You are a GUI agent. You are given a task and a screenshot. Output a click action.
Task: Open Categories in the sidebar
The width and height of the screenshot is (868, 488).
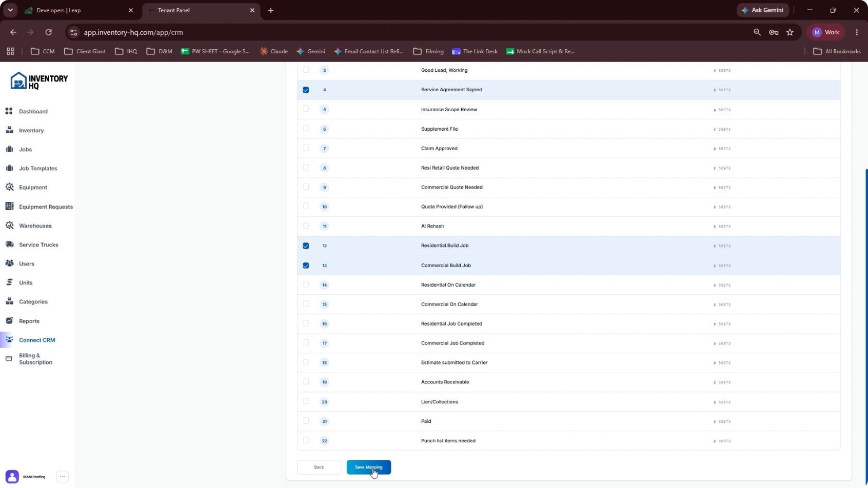pos(33,302)
